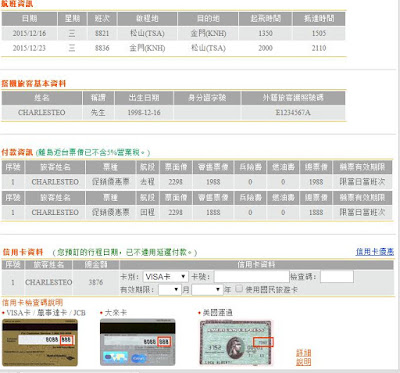This screenshot has width=400, height=373.
Task: Click the 美國運通 green card image
Action: click(236, 342)
